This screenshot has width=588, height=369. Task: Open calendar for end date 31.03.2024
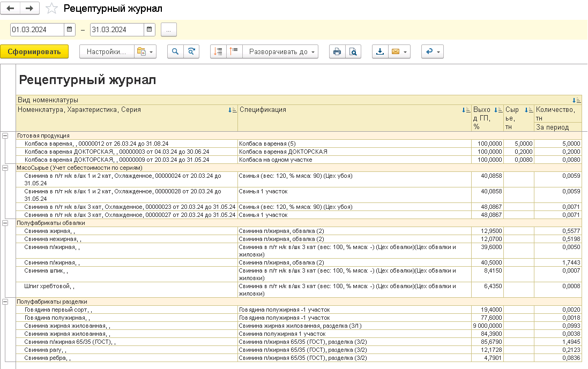(150, 29)
